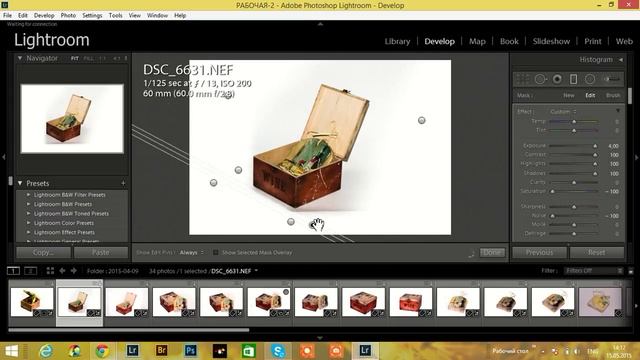Click the toolbar end switch icon near Done
Screen dimensions: 640x360
click(471, 253)
